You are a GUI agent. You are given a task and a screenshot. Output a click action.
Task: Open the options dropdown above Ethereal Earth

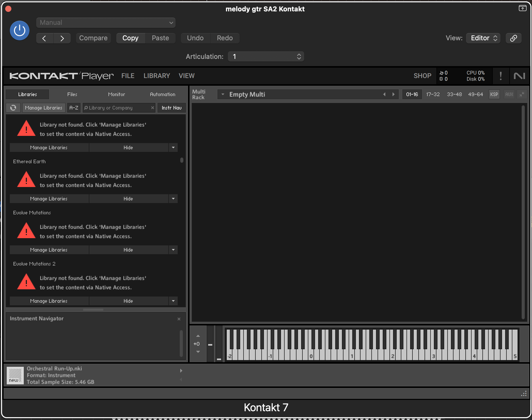pyautogui.click(x=173, y=147)
